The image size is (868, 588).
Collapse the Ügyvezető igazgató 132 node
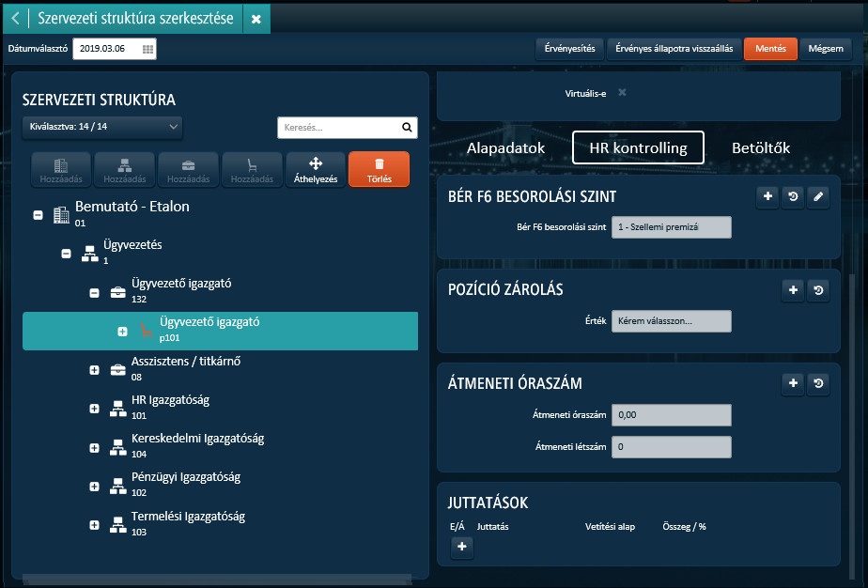click(x=94, y=292)
